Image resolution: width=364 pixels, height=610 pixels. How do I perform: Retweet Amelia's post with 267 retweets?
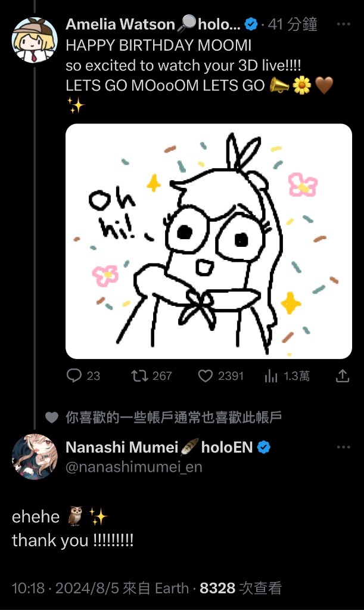coord(139,376)
